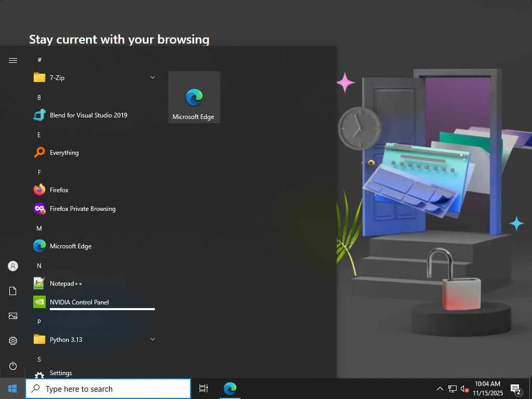
Task: Open the muted volume tray icon
Action: [x=464, y=389]
